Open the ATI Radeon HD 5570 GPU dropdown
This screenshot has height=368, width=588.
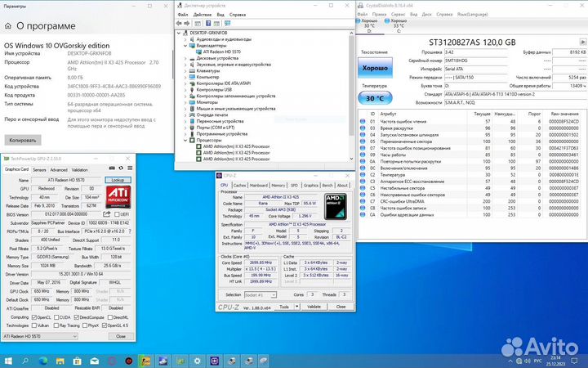tap(40, 336)
